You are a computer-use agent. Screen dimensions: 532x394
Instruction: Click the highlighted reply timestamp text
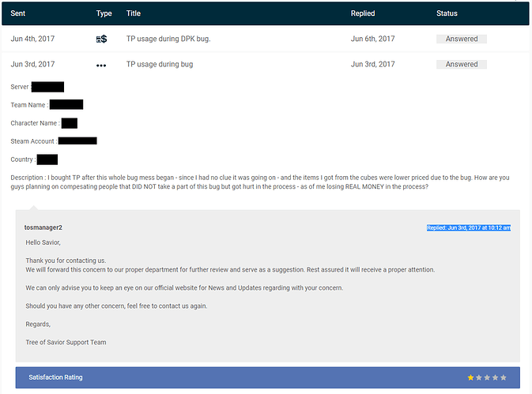[468, 227]
